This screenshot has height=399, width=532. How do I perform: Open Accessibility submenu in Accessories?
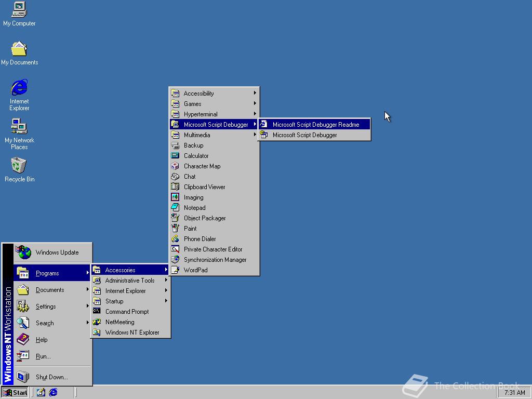pyautogui.click(x=214, y=94)
